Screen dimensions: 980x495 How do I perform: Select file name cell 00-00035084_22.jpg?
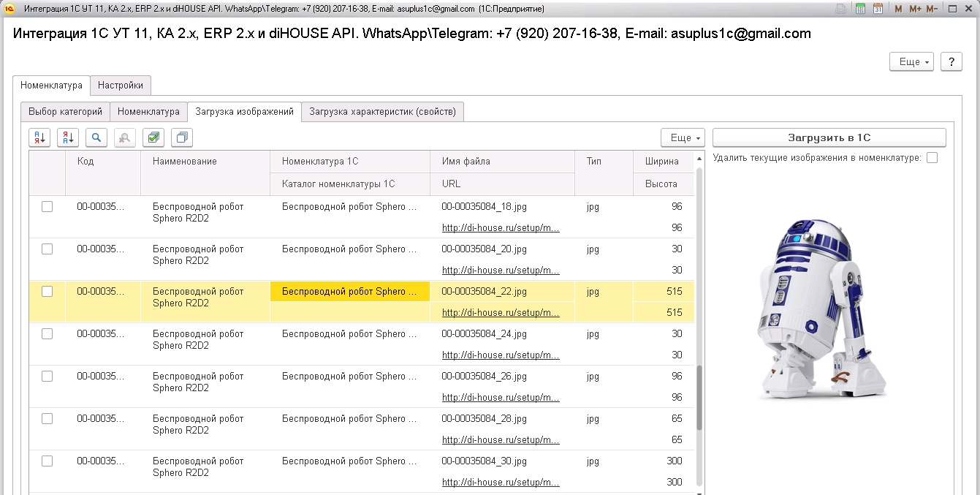click(x=502, y=292)
